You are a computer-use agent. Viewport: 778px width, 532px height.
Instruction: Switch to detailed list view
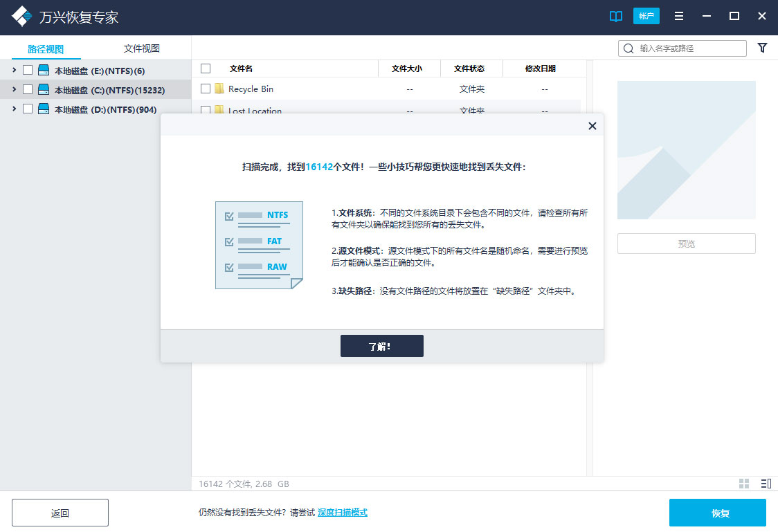(764, 484)
